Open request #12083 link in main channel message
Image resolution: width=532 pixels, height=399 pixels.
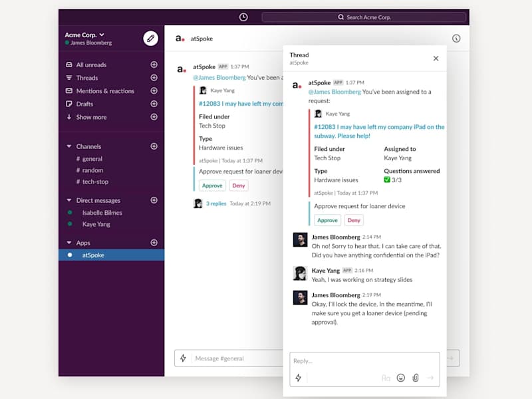[x=241, y=104]
